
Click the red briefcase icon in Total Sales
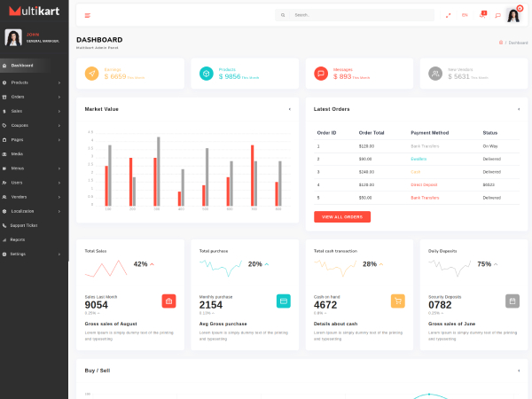click(x=168, y=301)
